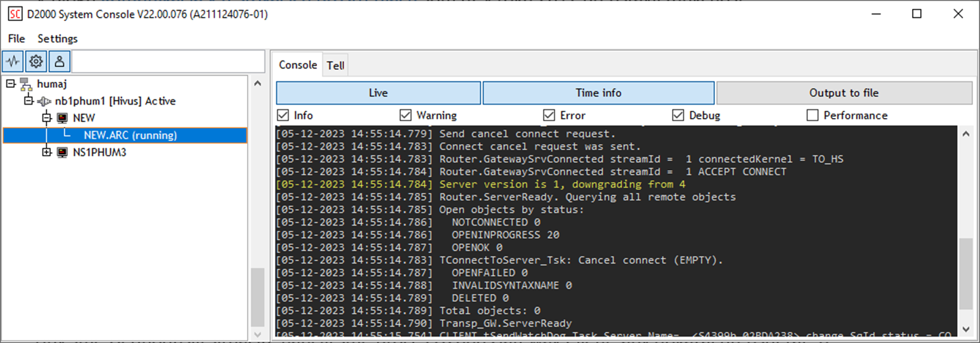Screen dimensions: 980x343
Task: Click the console scroll up arrow
Action: tap(965, 134)
